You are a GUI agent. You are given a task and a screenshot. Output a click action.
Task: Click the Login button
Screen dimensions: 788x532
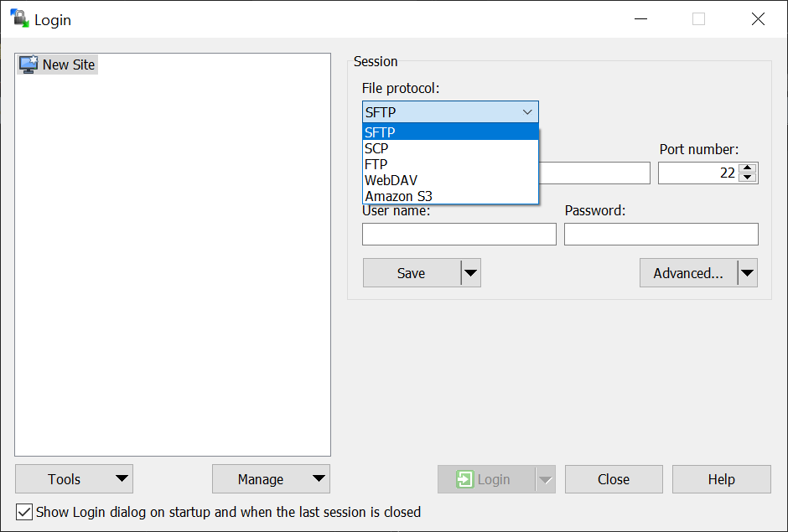(x=486, y=479)
